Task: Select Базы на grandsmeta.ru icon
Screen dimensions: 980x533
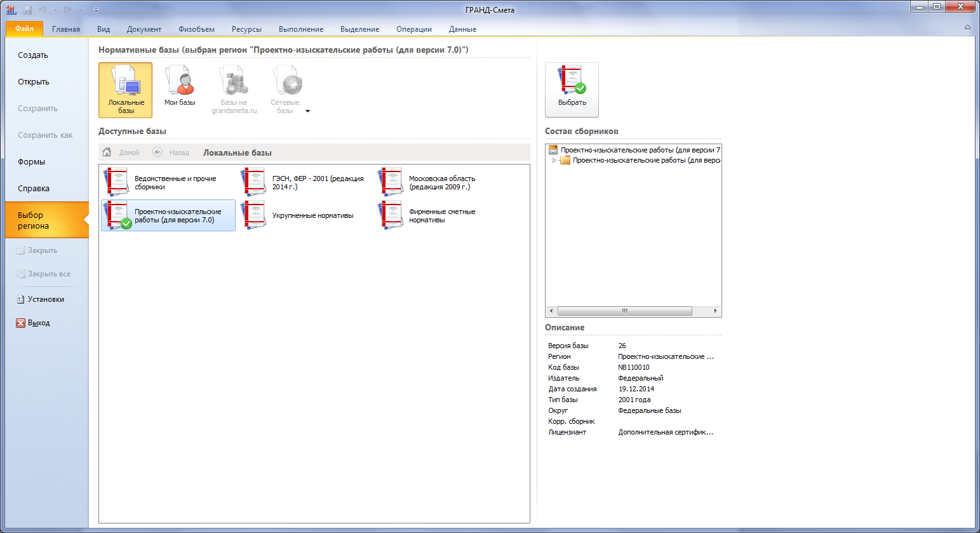Action: pos(234,90)
